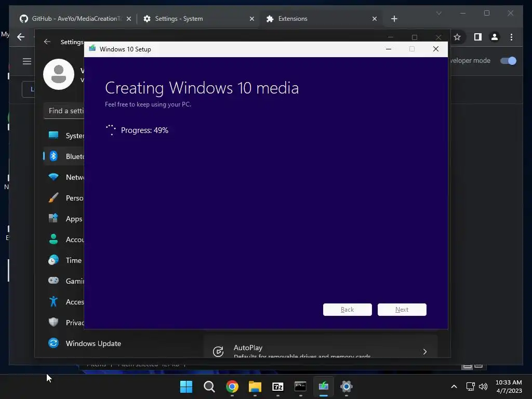The width and height of the screenshot is (532, 399).
Task: Click the Find a setting search box
Action: (64, 111)
